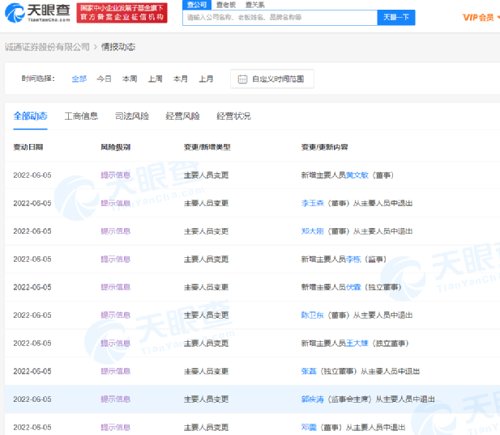500x435 pixels.
Task: Click the 2022-06-05 date in 李栋 row
Action: coord(32,259)
